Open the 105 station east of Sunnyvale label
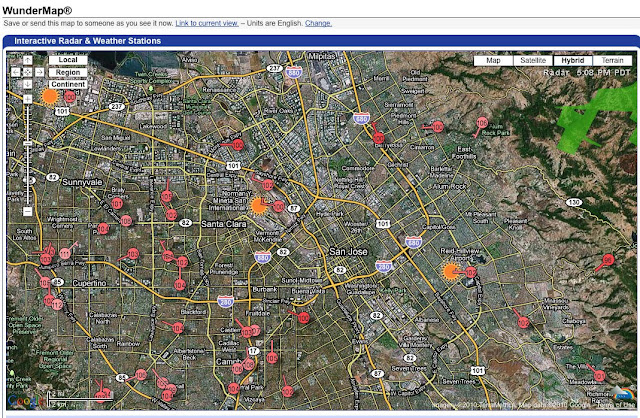The height and width of the screenshot is (418, 640). click(166, 197)
